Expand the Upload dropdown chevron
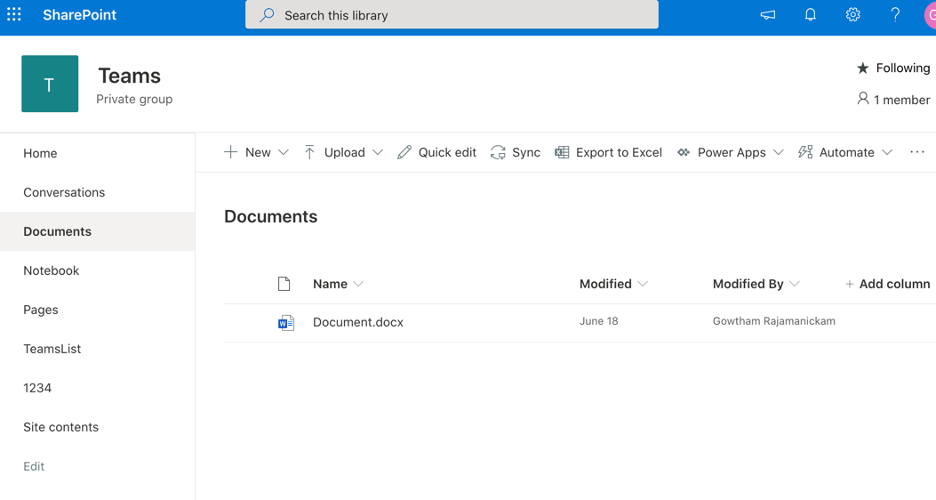 point(377,152)
